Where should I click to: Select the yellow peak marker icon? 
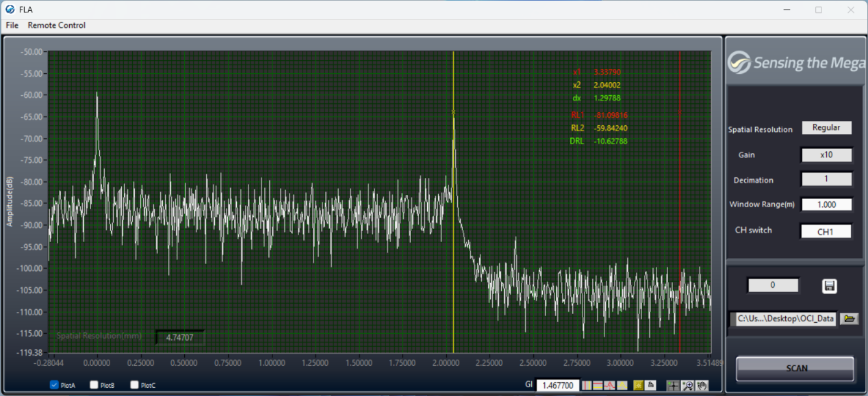coord(622,385)
